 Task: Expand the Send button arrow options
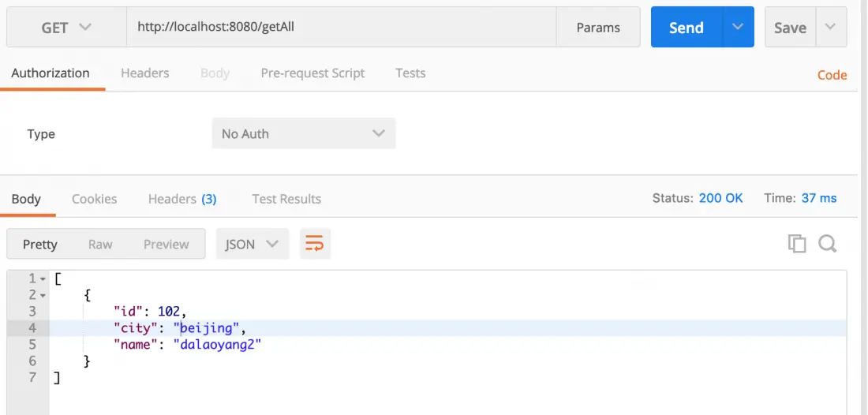tap(738, 28)
